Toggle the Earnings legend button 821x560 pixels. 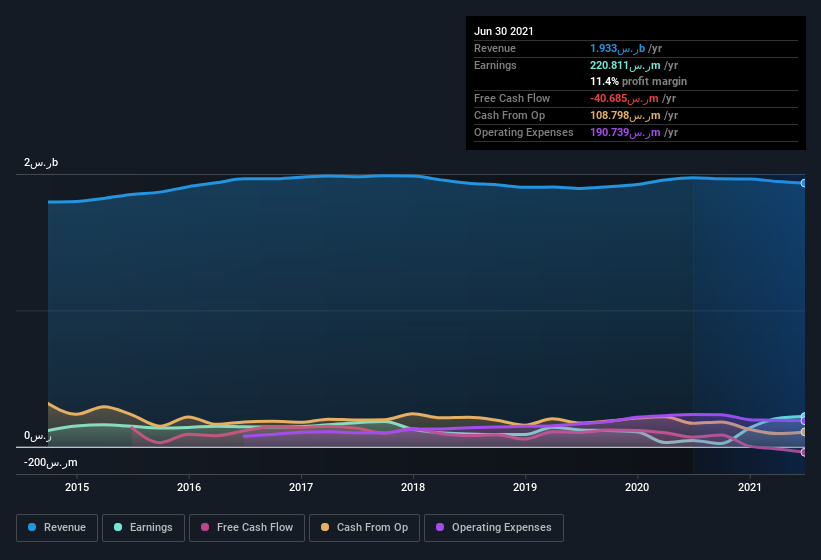143,528
